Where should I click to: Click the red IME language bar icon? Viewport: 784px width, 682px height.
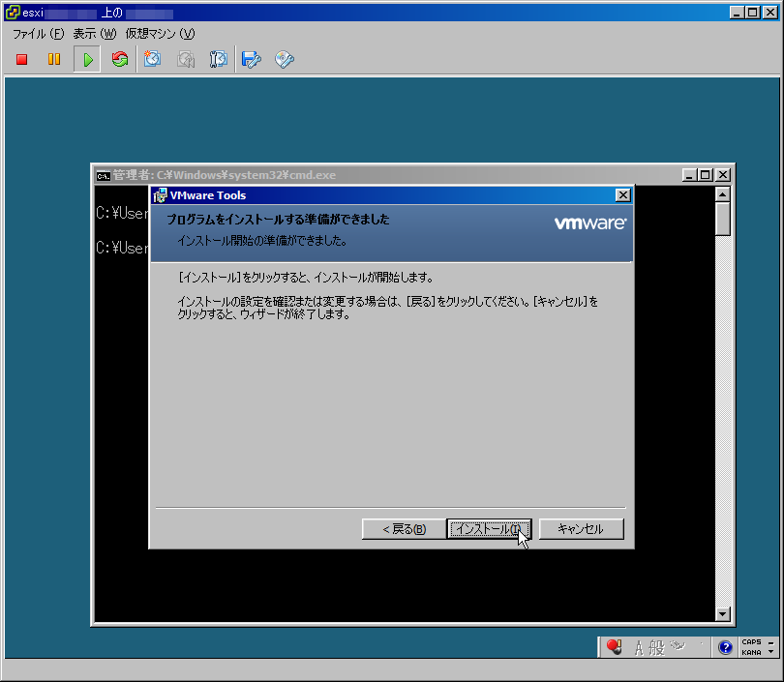(x=614, y=647)
